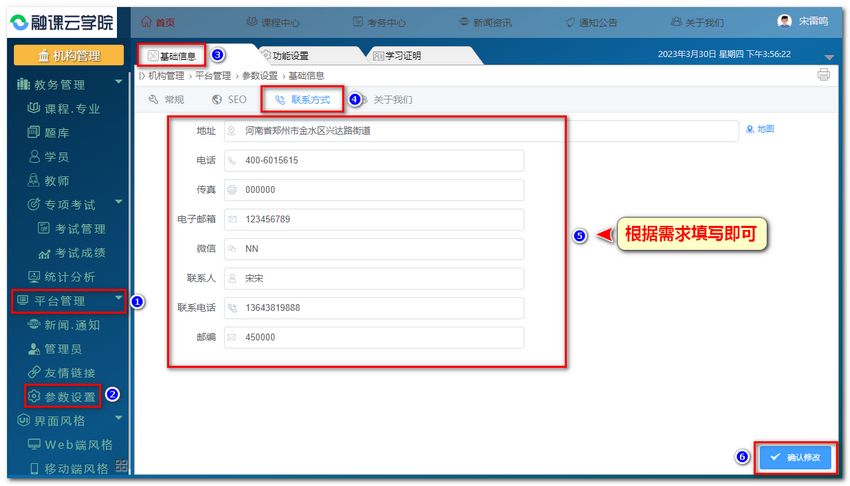Open 参数设置 in the sidebar
850x486 pixels.
(x=69, y=397)
